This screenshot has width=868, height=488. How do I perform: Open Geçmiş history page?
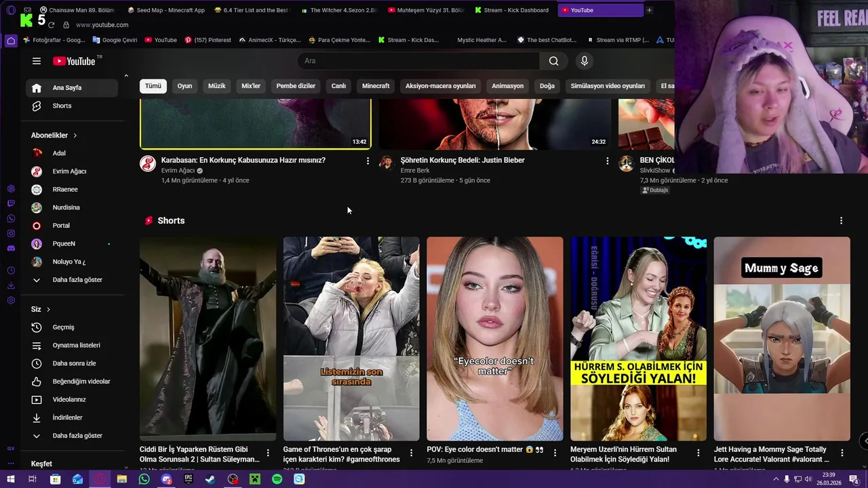(72, 327)
